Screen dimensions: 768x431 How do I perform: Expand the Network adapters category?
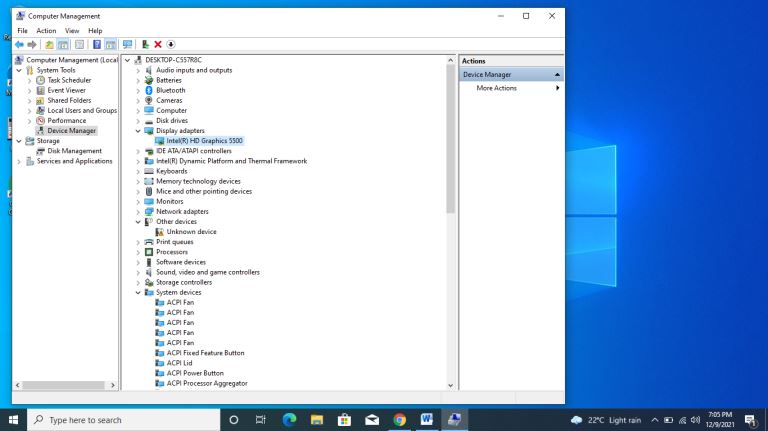138,212
